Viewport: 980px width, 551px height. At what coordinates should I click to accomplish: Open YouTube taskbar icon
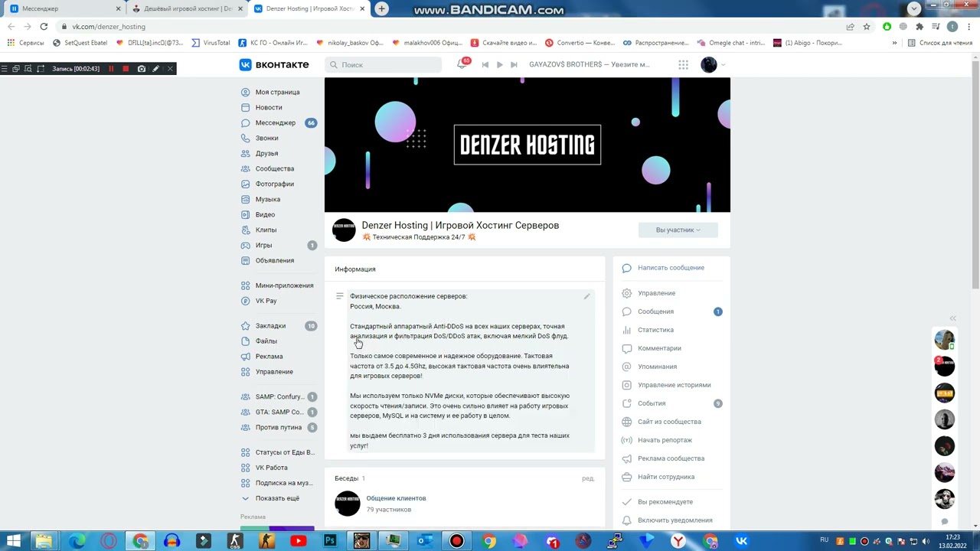[298, 541]
